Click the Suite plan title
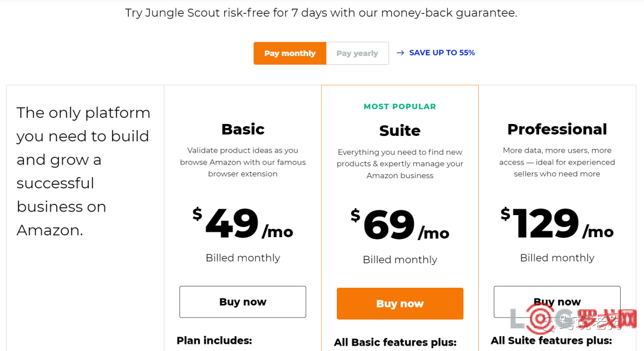The height and width of the screenshot is (351, 644). (400, 131)
